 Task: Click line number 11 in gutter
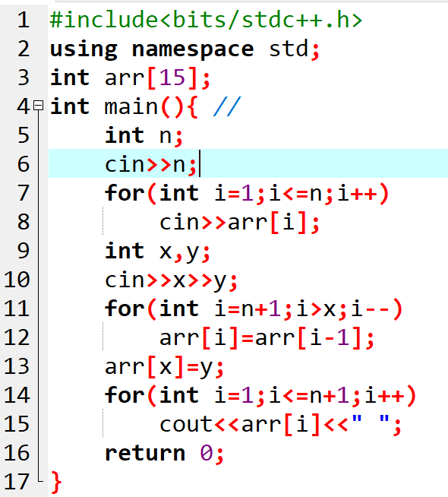(17, 309)
